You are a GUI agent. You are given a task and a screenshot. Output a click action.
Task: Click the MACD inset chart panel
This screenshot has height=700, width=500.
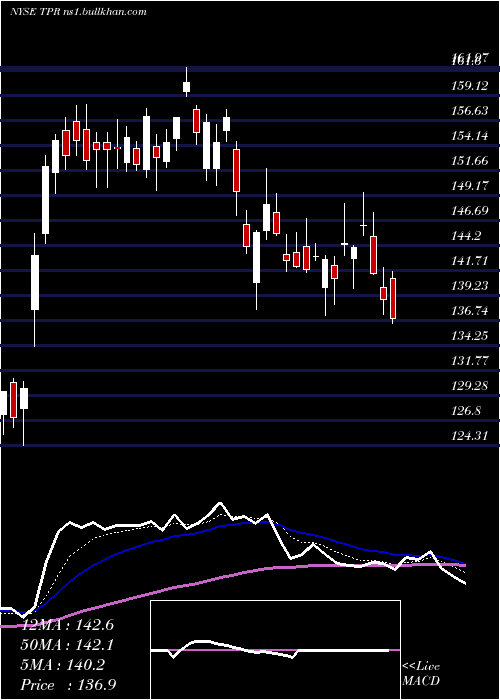(275, 650)
